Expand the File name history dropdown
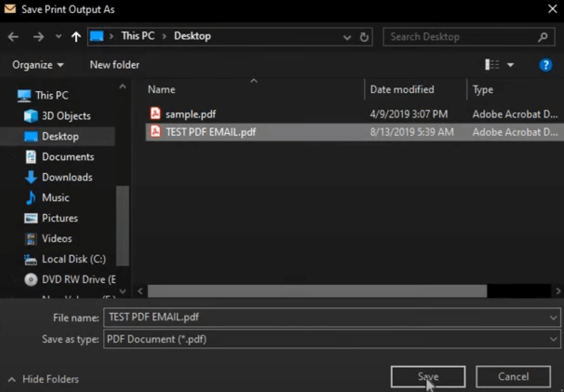564x392 pixels. [552, 317]
